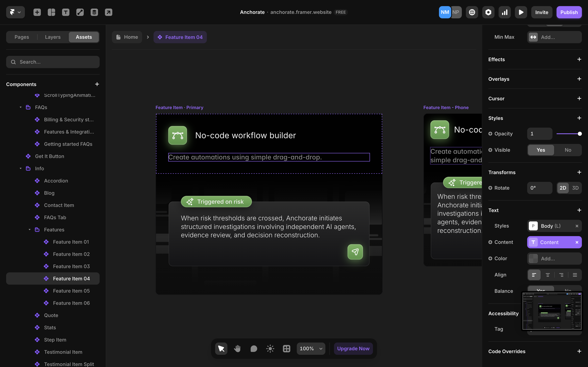Screen dimensions: 588x367
Task: Open the Home breadcrumb page
Action: pyautogui.click(x=127, y=37)
